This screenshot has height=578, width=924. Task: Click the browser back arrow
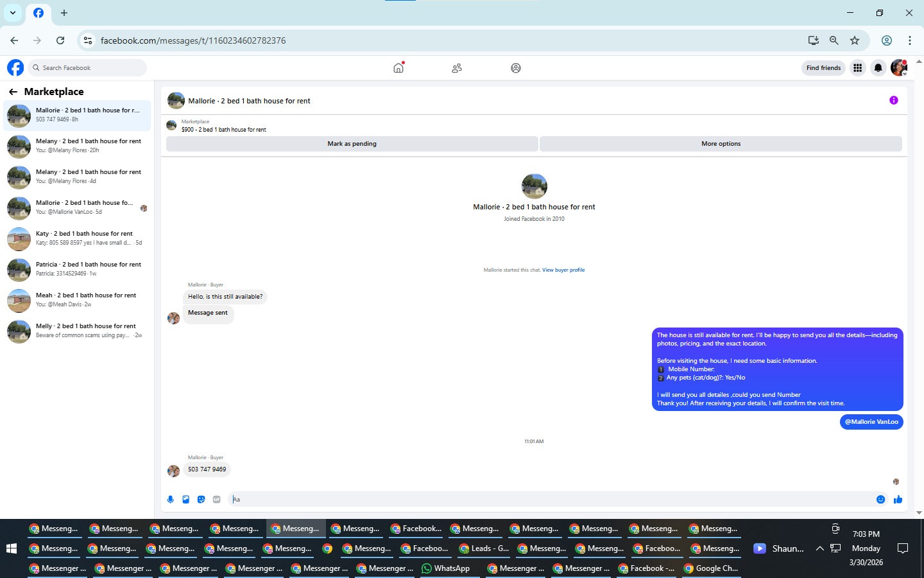coord(14,40)
